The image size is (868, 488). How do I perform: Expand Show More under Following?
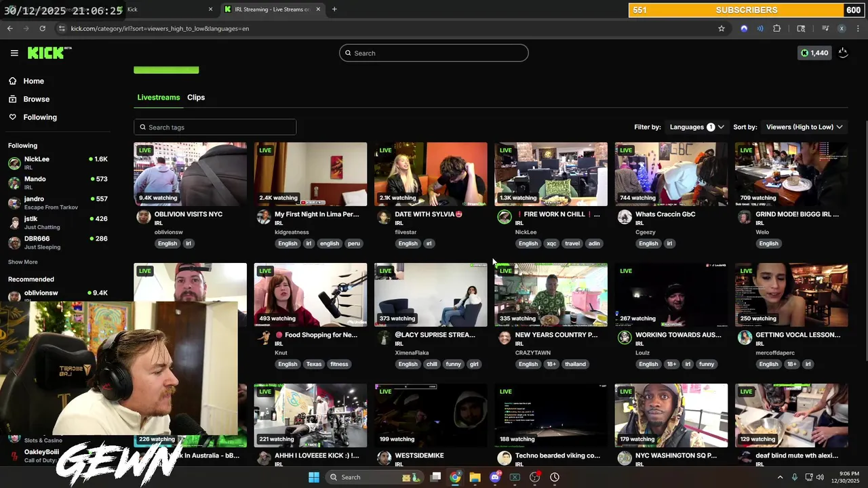[22, 262]
